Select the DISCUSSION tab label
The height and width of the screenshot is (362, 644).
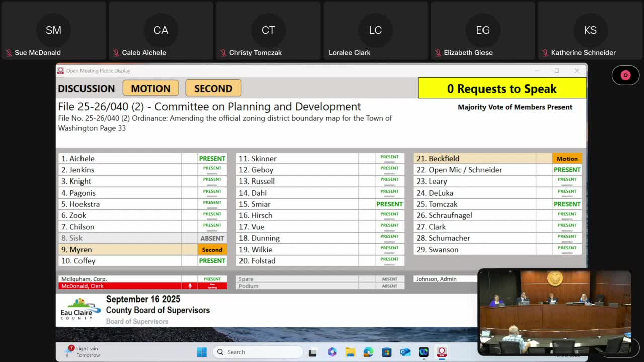coord(87,88)
